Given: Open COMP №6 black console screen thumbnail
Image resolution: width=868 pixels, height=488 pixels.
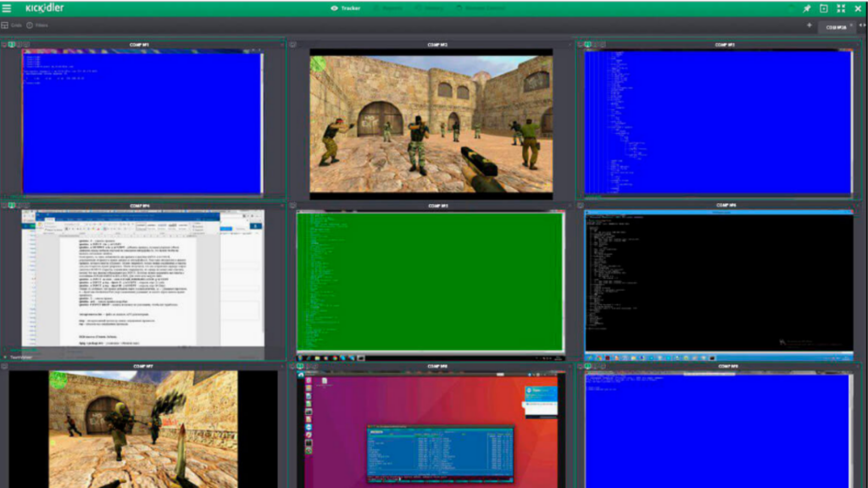Looking at the screenshot, I should (719, 286).
